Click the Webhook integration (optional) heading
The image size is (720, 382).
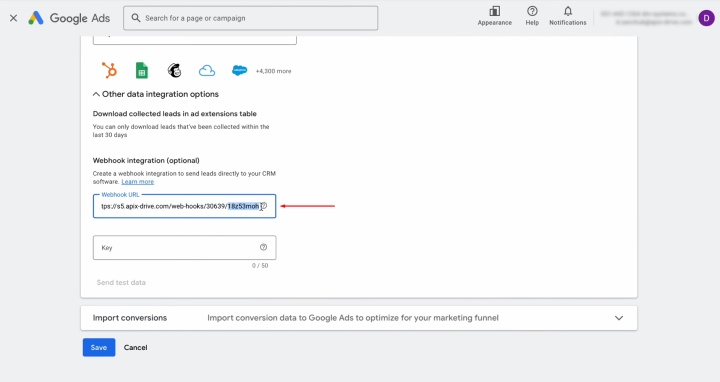[146, 161]
